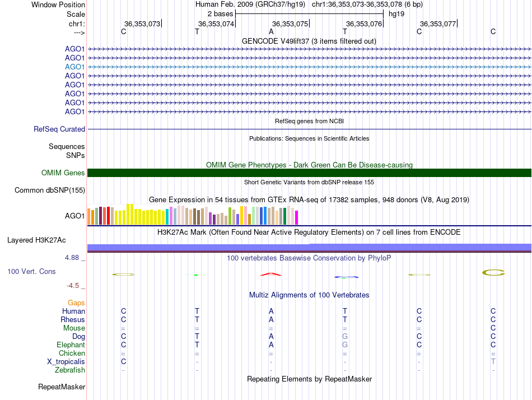This screenshot has height=400, width=532.
Task: Click the dark green OMIM gene bar
Action: point(309,173)
